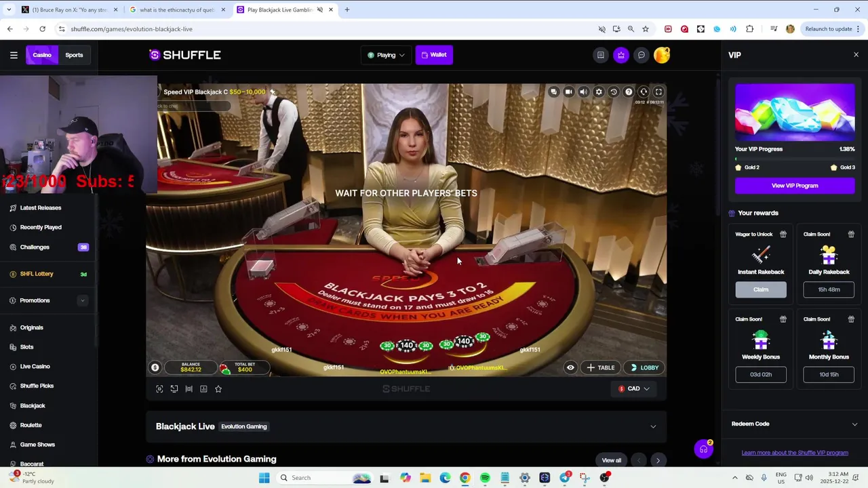Open Live Casino in sidebar
868x488 pixels.
[35, 367]
